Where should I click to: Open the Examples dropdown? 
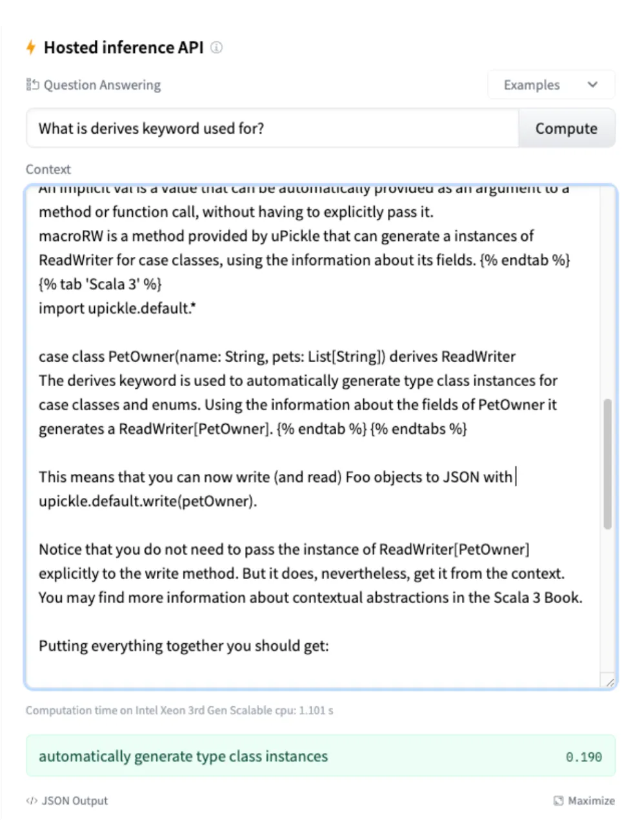click(550, 85)
